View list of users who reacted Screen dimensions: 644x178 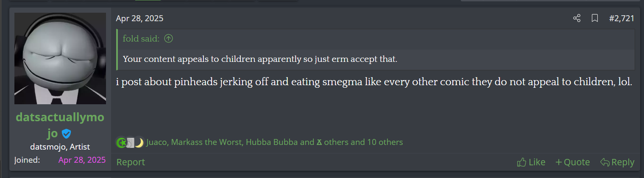coord(274,142)
